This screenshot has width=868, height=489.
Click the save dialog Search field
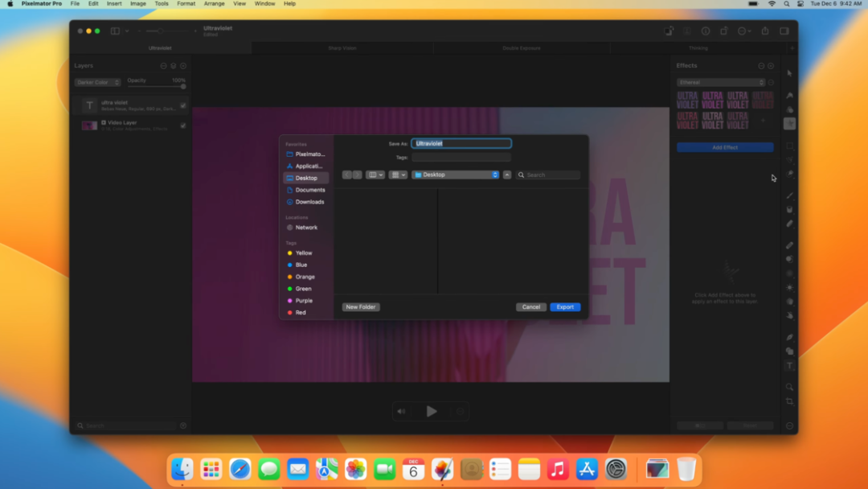pos(548,175)
